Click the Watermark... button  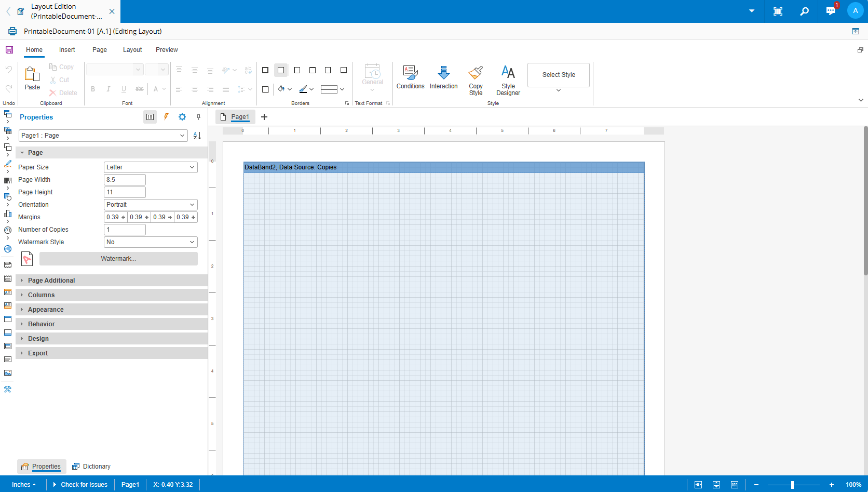[x=118, y=259]
